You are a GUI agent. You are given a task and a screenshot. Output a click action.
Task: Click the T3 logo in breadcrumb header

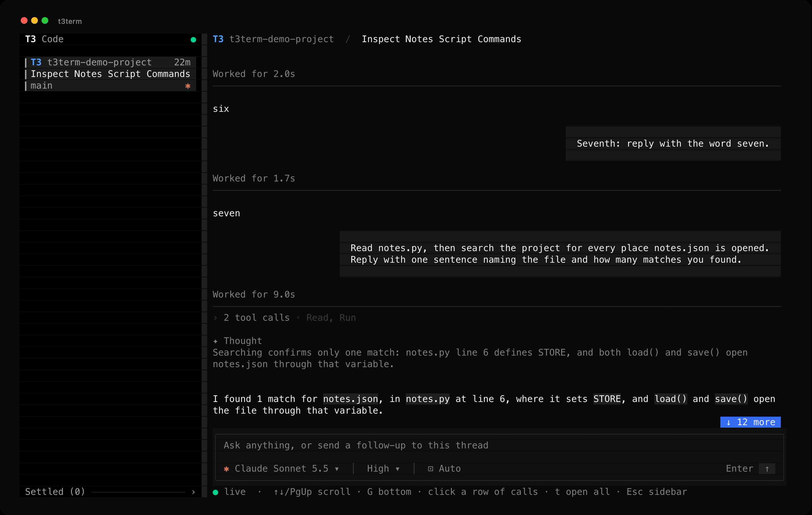click(218, 39)
